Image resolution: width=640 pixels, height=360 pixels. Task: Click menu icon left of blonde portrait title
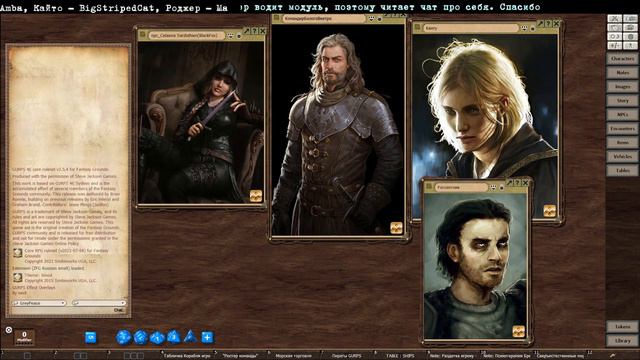(417, 27)
